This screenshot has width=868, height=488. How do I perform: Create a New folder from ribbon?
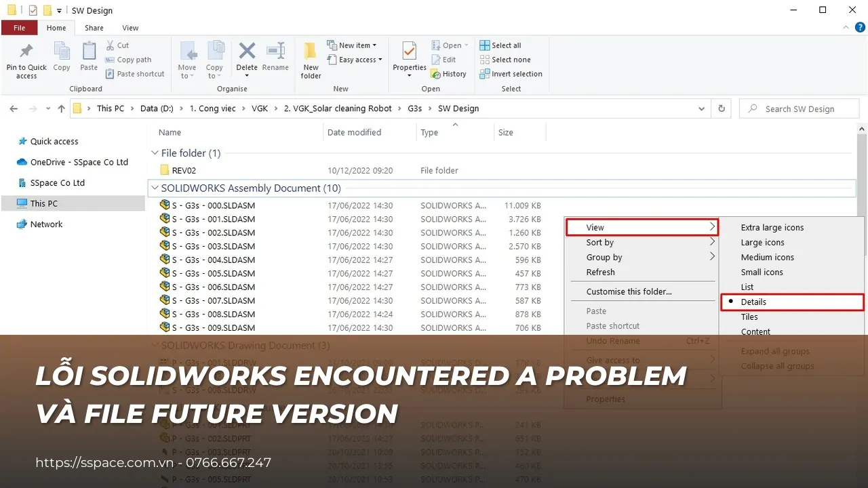click(311, 60)
